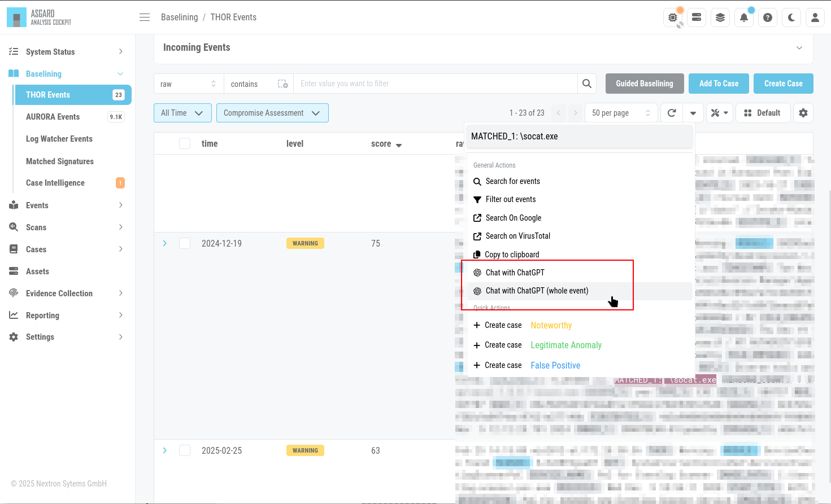Screen dimensions: 831x504
Task: Collapse the sidebar with the hamburger icon
Action: click(x=145, y=17)
